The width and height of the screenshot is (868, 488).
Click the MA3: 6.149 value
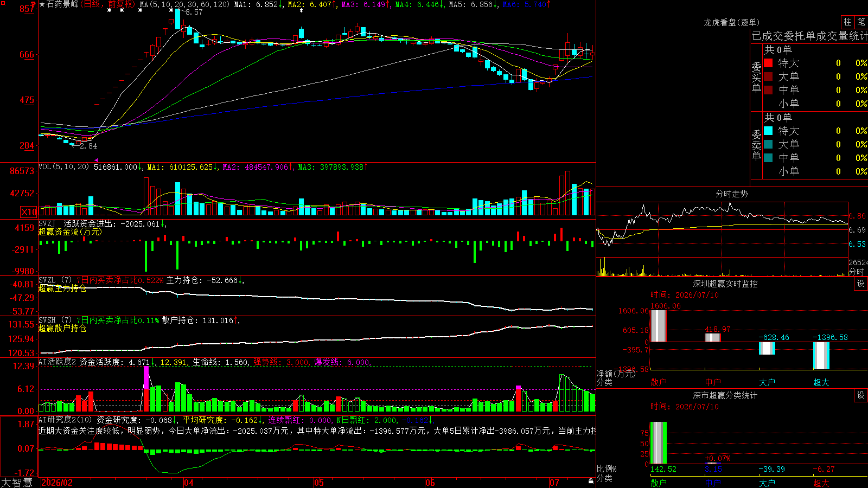pyautogui.click(x=363, y=4)
